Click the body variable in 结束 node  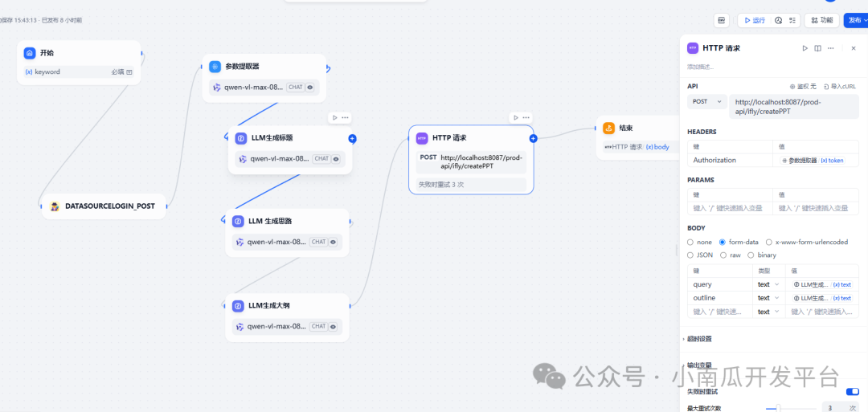tap(657, 147)
